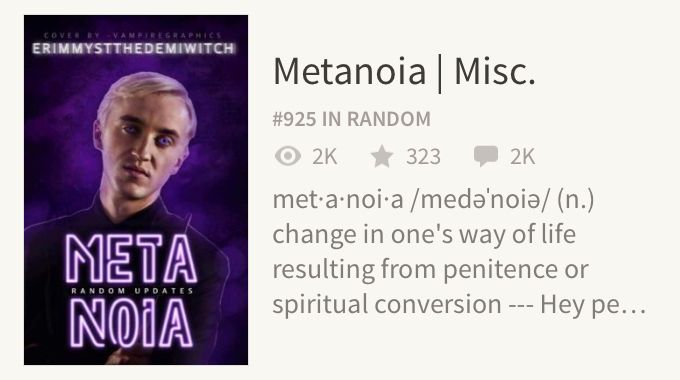The height and width of the screenshot is (380, 680).
Task: Click the speech bubble comments icon
Action: [x=486, y=157]
